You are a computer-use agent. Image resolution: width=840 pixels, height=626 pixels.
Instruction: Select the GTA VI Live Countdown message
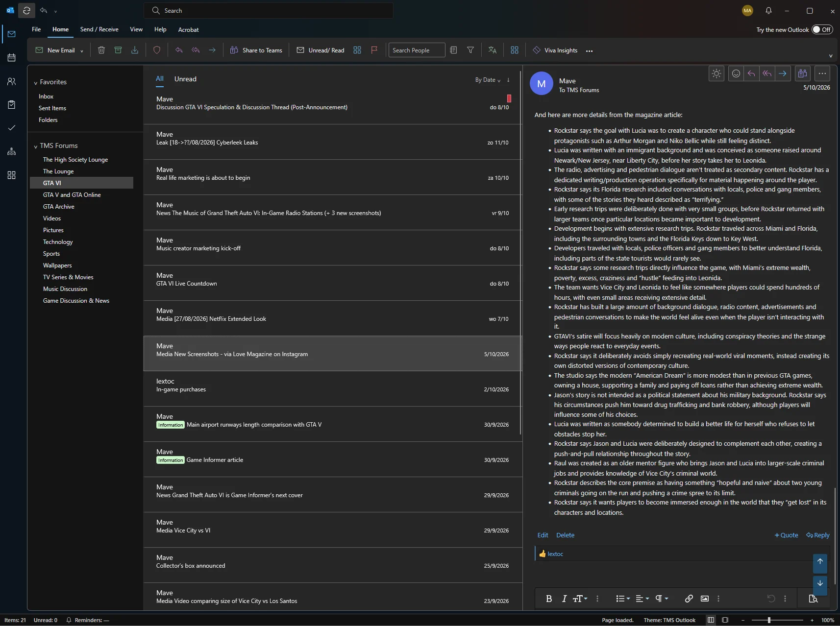coord(332,283)
